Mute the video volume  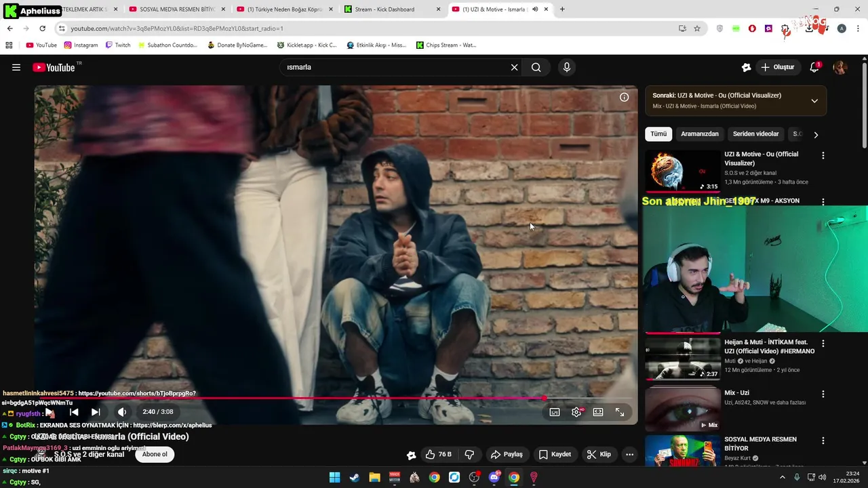tap(122, 411)
